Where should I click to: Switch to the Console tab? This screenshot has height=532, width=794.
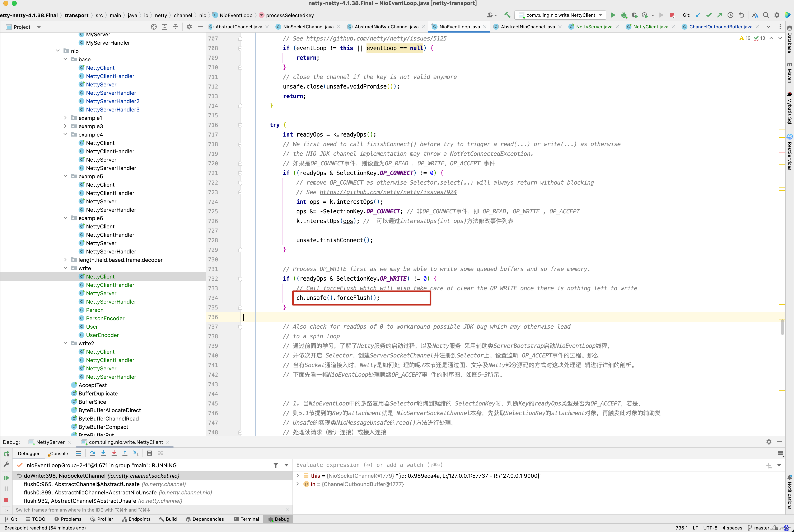pyautogui.click(x=59, y=454)
